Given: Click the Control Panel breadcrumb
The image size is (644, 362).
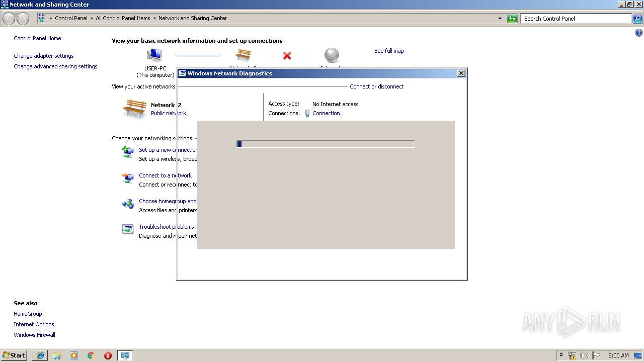Looking at the screenshot, I should click(71, 18).
